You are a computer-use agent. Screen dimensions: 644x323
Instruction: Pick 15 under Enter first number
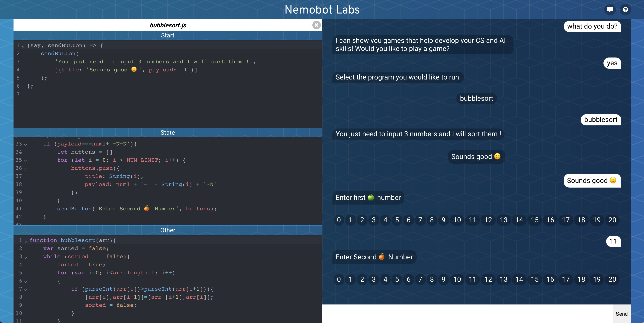(535, 220)
